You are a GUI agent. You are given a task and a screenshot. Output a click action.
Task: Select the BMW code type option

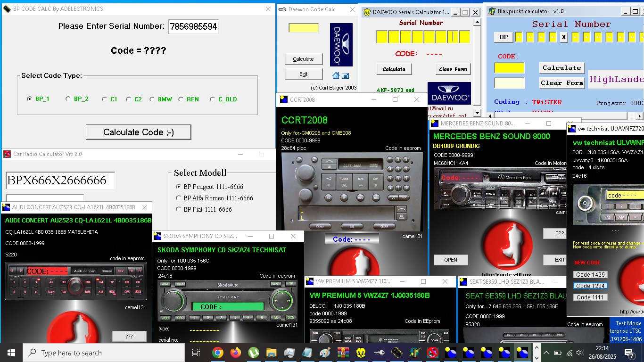click(x=152, y=99)
